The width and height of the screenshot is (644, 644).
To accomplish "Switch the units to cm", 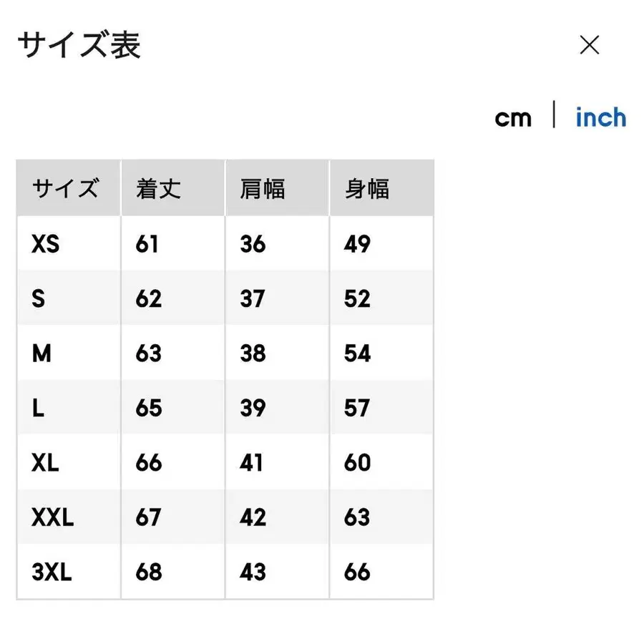I will click(514, 117).
